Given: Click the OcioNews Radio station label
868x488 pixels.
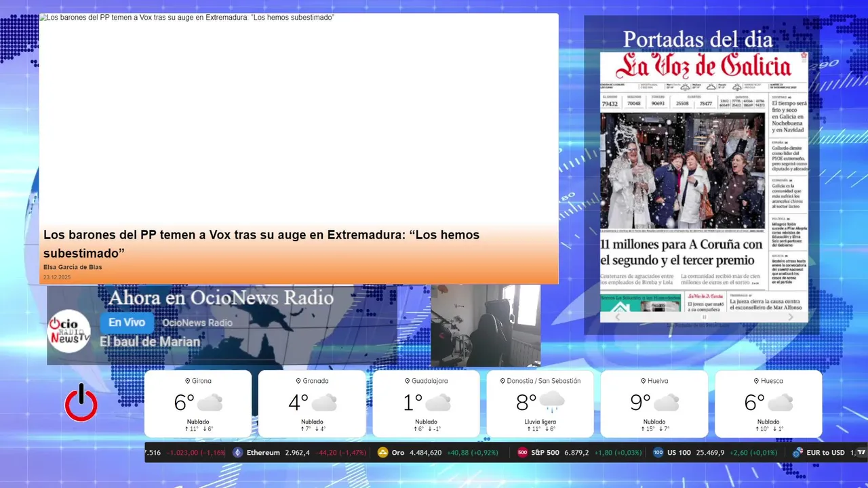Looking at the screenshot, I should pos(197,323).
